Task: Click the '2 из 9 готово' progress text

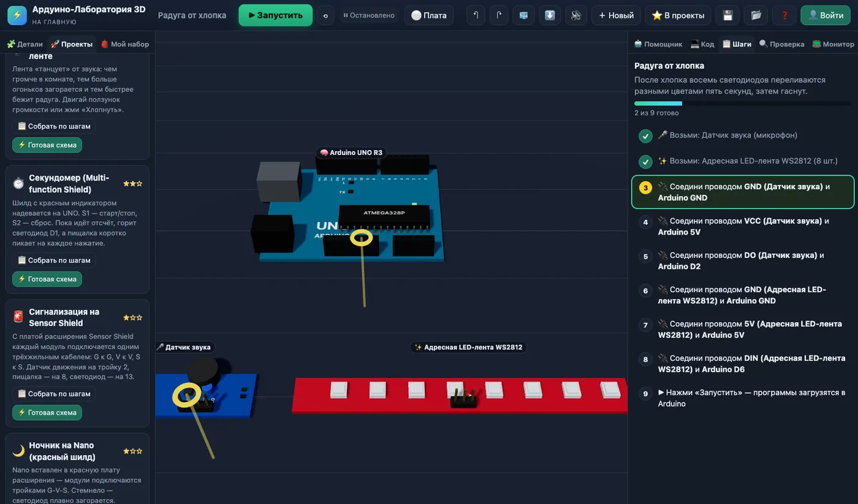Action: tap(656, 113)
